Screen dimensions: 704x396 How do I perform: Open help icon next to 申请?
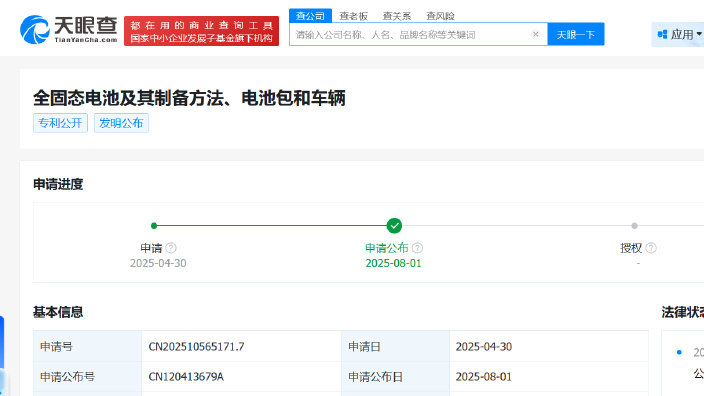tap(171, 248)
